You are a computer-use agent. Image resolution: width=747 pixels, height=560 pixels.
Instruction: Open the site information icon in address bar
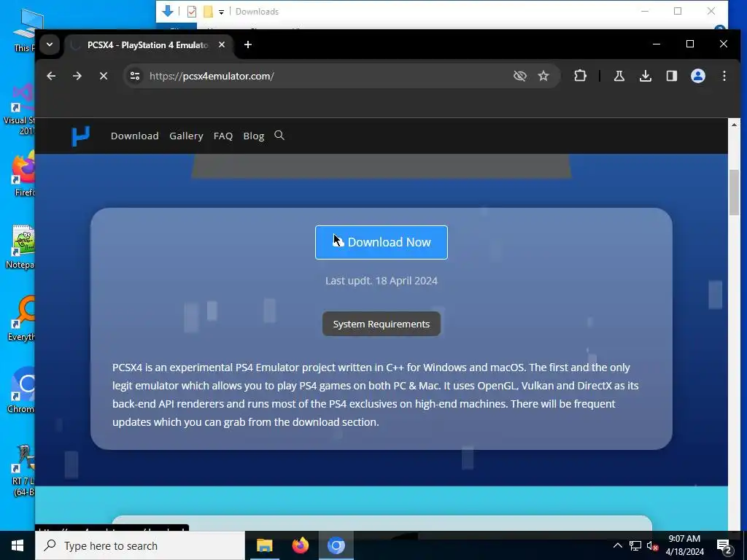pyautogui.click(x=135, y=76)
